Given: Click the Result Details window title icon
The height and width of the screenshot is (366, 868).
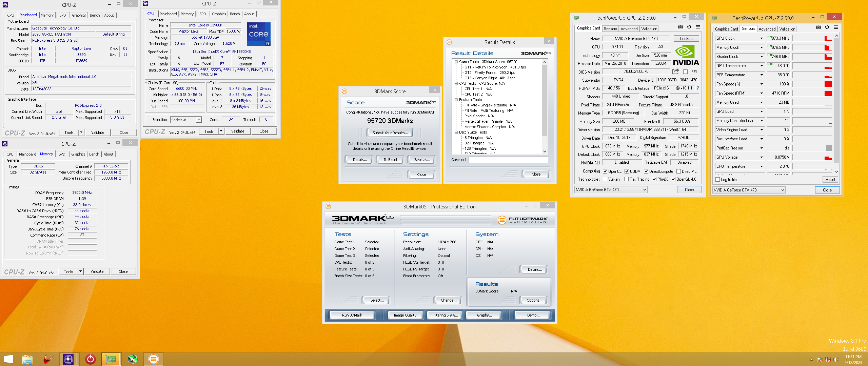Looking at the screenshot, I should click(x=449, y=42).
